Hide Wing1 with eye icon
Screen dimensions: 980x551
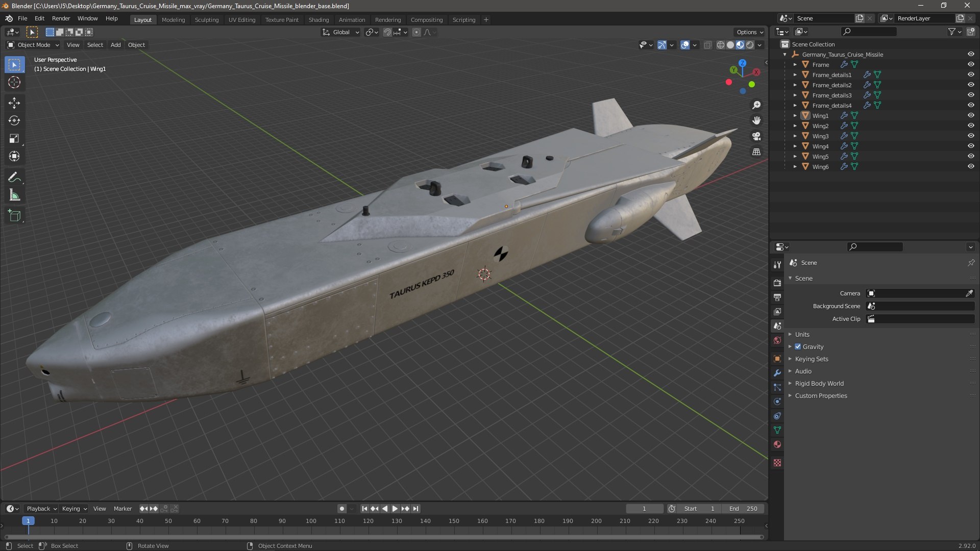click(971, 116)
